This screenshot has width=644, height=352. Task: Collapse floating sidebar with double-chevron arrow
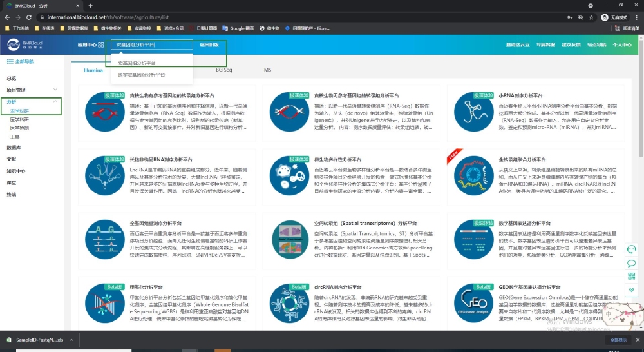pyautogui.click(x=632, y=290)
